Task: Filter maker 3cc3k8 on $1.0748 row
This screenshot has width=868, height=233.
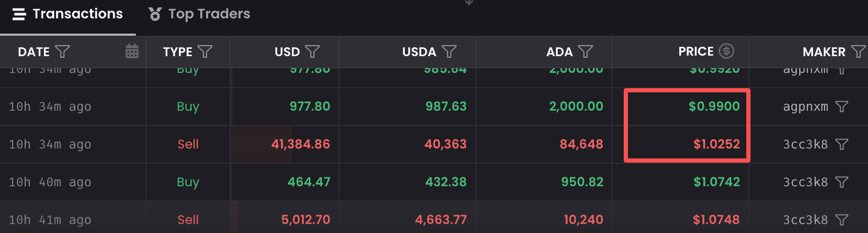Action: pos(842,220)
